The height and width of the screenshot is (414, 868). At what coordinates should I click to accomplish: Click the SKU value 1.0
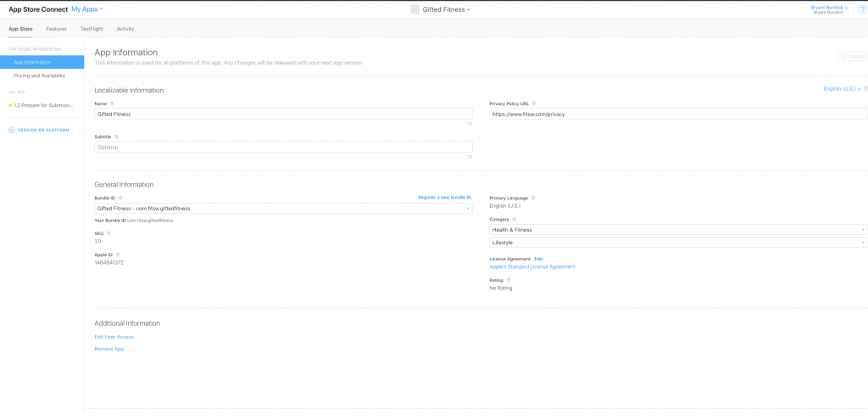pyautogui.click(x=98, y=241)
